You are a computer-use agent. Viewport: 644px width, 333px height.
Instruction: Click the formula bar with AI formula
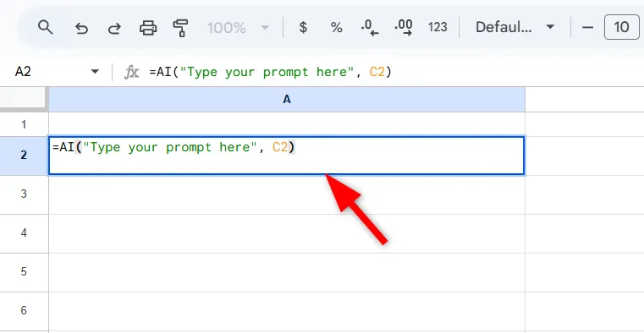point(394,72)
